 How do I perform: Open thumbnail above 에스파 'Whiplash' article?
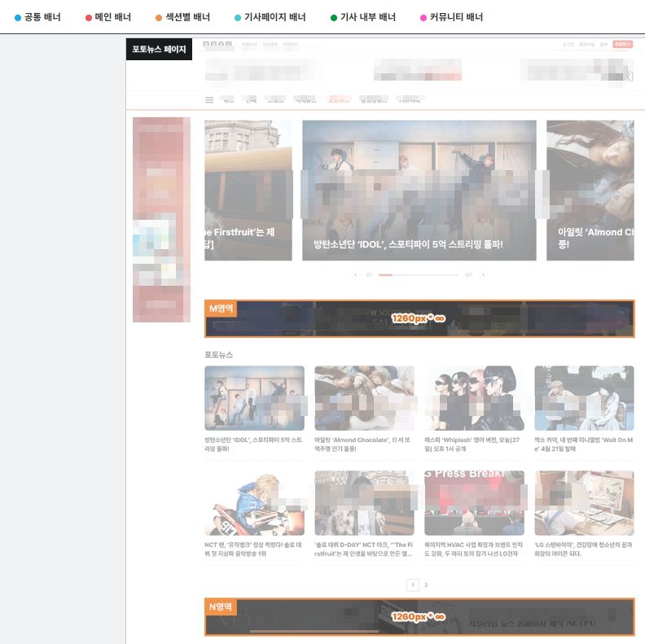click(474, 398)
